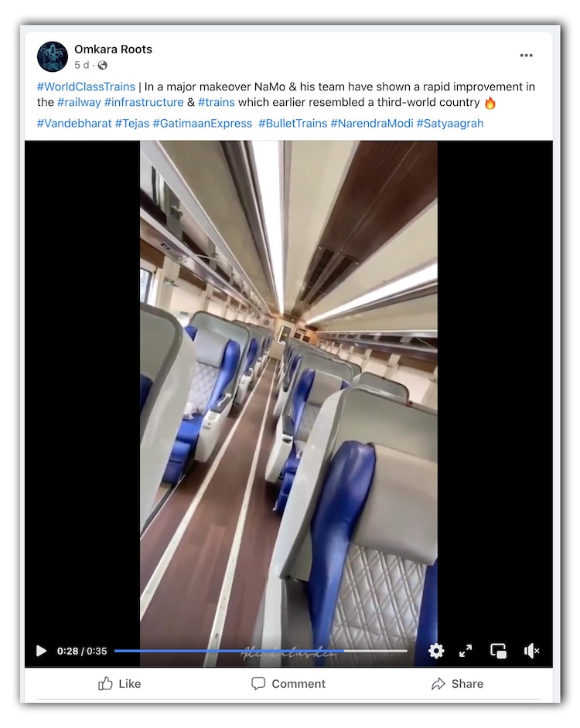Open the #BulletTrains hashtag
Image resolution: width=580 pixels, height=728 pixels.
pos(293,124)
